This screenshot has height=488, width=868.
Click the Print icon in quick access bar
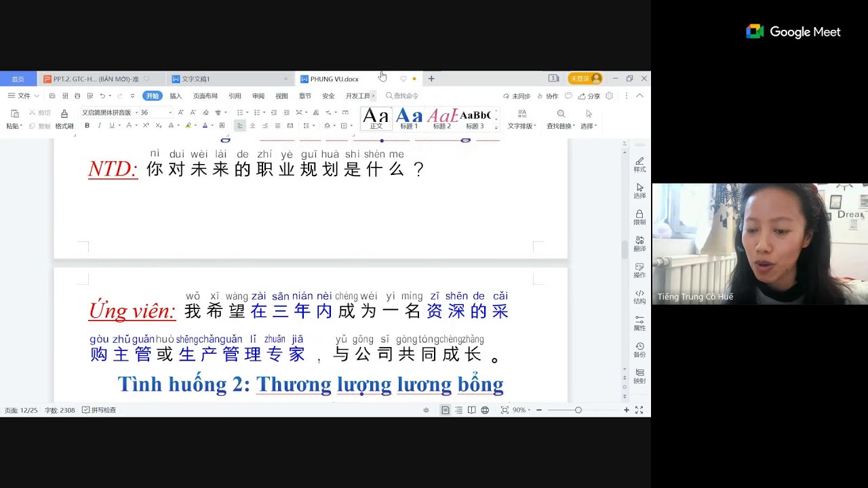click(77, 96)
